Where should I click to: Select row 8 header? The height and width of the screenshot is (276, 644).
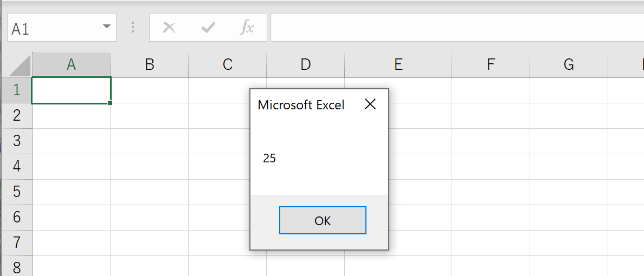click(16, 267)
